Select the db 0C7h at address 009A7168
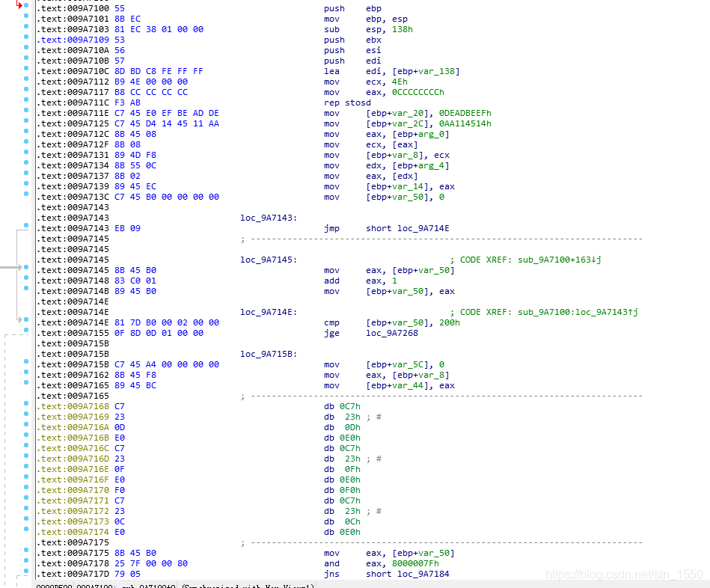Screen dimensions: 710x588 click(x=343, y=406)
